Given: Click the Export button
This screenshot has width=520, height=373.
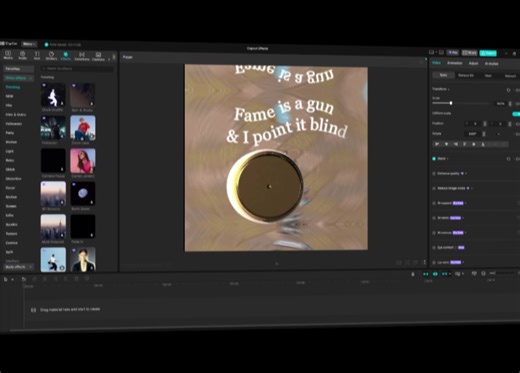Looking at the screenshot, I should (x=488, y=53).
